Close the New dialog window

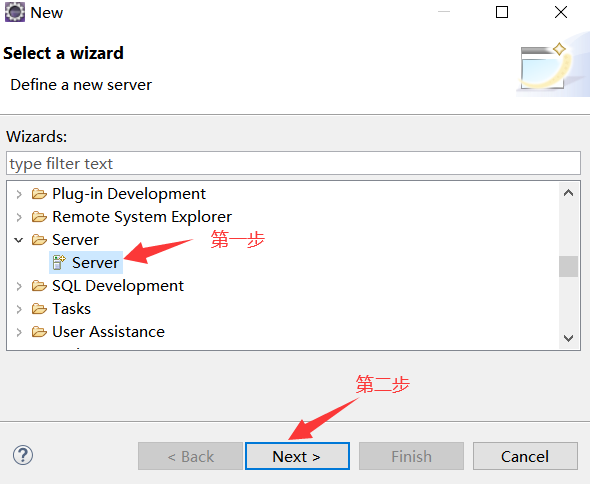point(561,12)
